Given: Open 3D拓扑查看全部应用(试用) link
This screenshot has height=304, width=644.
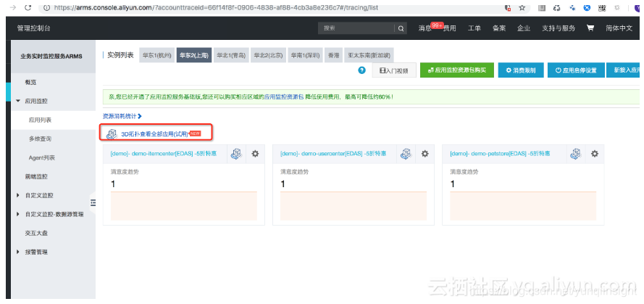Looking at the screenshot, I should coord(154,134).
